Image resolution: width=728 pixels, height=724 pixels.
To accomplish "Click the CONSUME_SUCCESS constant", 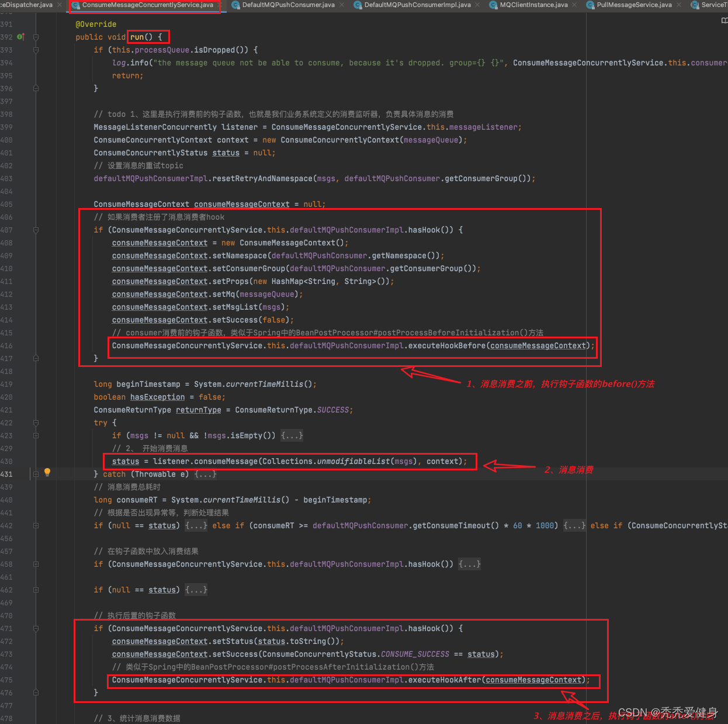I will (415, 654).
